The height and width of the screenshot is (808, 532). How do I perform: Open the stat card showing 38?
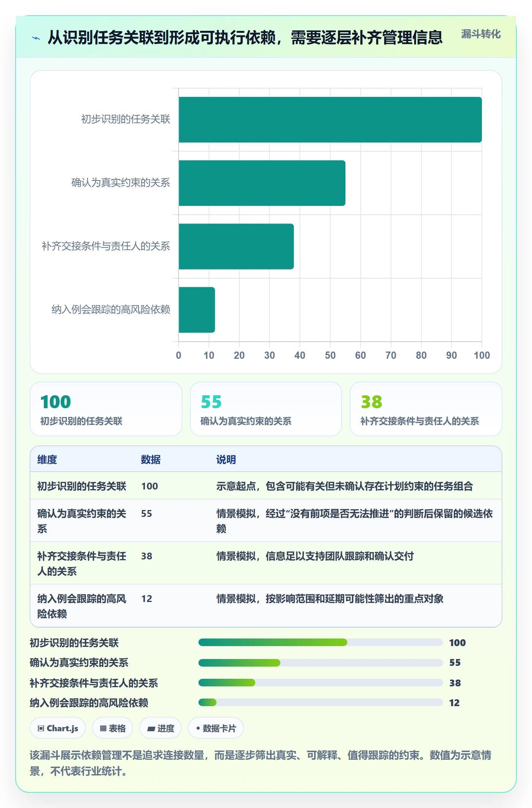426,409
